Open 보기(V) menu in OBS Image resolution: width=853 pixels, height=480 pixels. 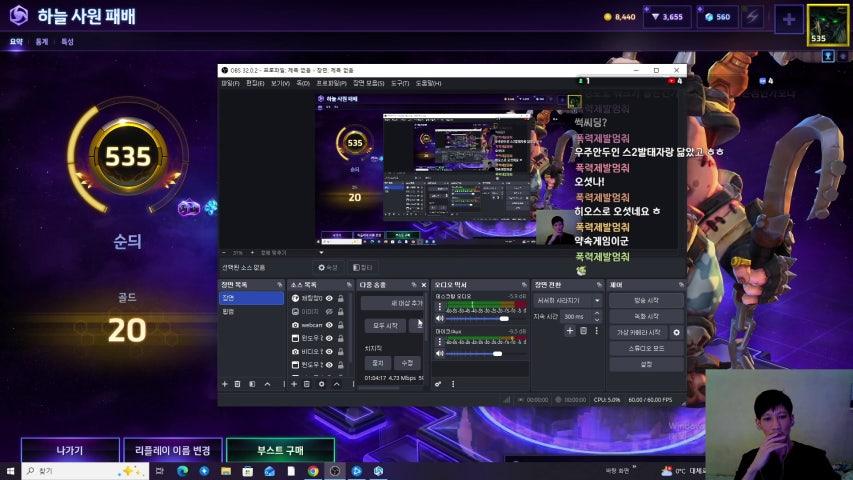(280, 83)
